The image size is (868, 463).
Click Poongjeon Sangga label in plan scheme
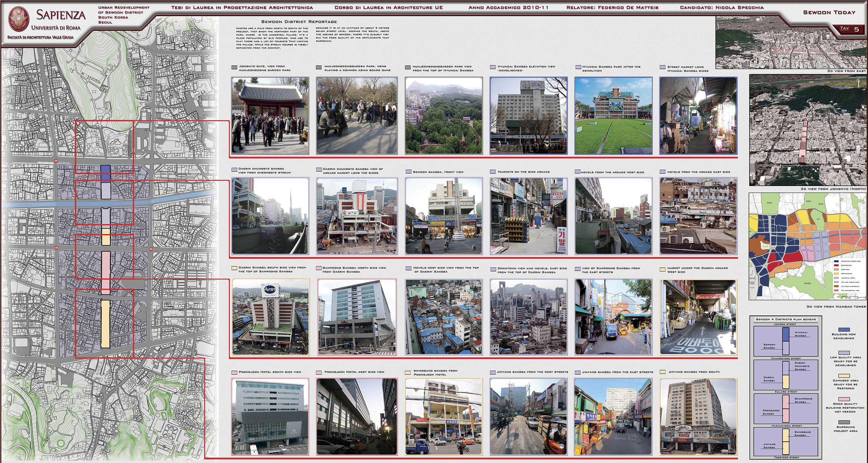(771, 412)
